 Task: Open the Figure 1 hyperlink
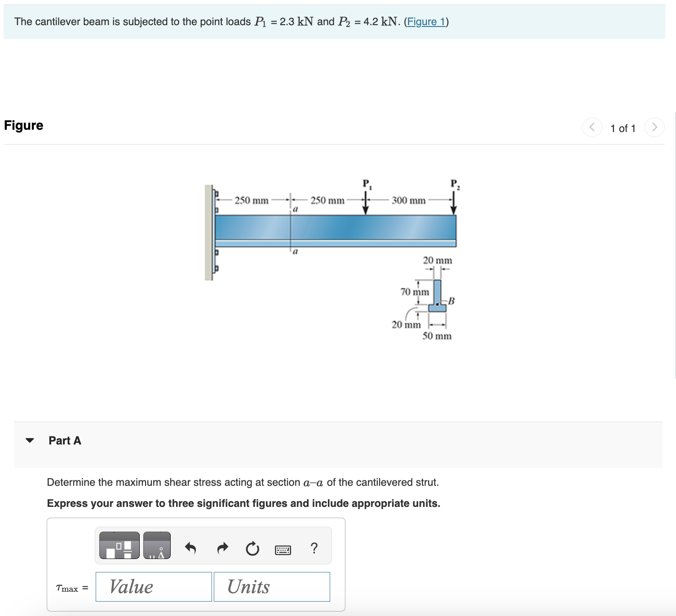tap(426, 21)
